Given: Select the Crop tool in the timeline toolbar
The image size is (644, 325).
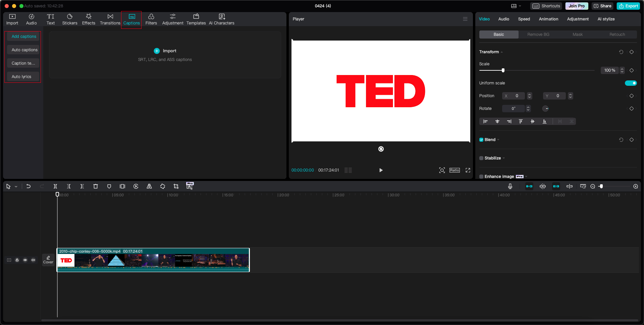Looking at the screenshot, I should (x=176, y=186).
